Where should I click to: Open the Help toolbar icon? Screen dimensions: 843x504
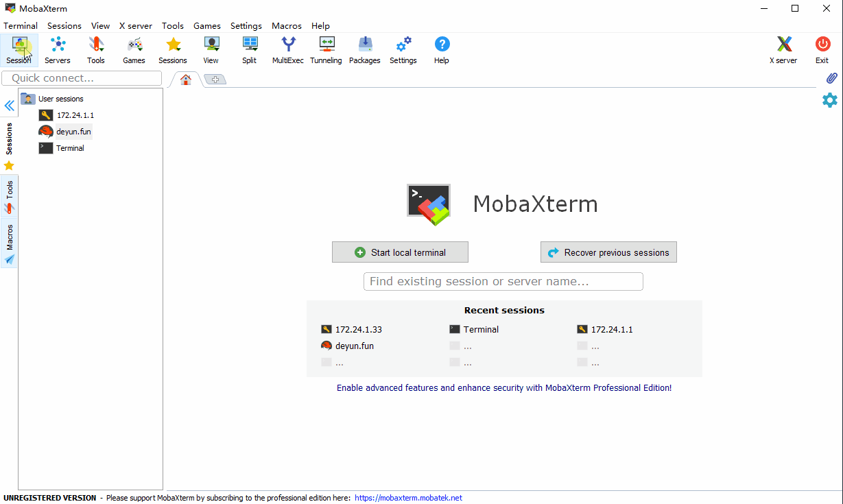(442, 50)
